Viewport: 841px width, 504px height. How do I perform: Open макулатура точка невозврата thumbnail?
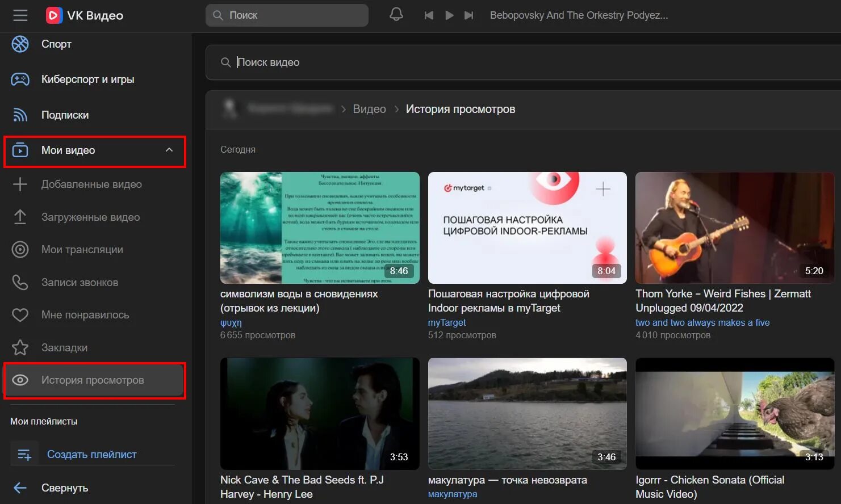(528, 414)
